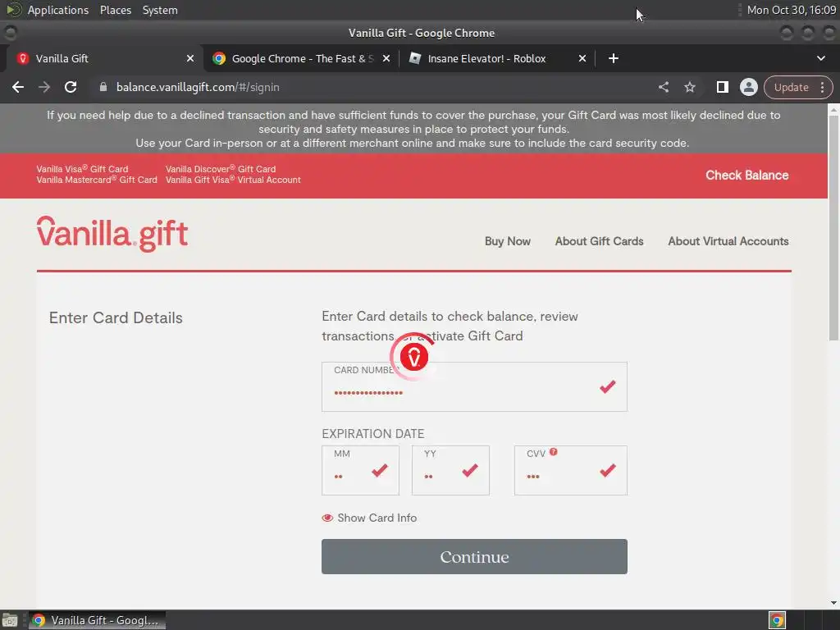This screenshot has width=840, height=630.
Task: Click the MM expiration month field
Action: click(360, 470)
